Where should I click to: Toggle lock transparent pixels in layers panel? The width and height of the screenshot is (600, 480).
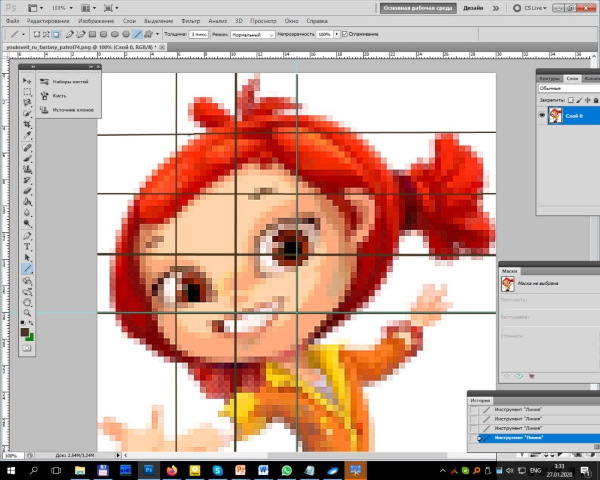point(571,100)
